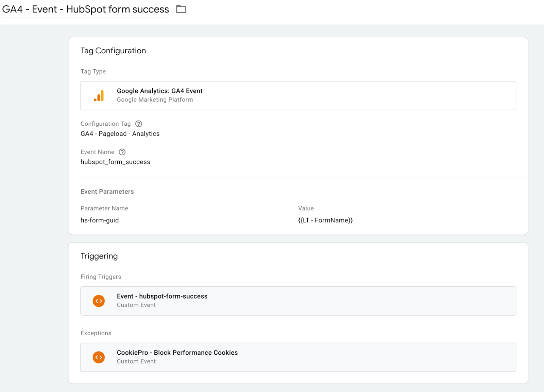Click the hubspot_form_success event name value
544x392 pixels.
[115, 162]
